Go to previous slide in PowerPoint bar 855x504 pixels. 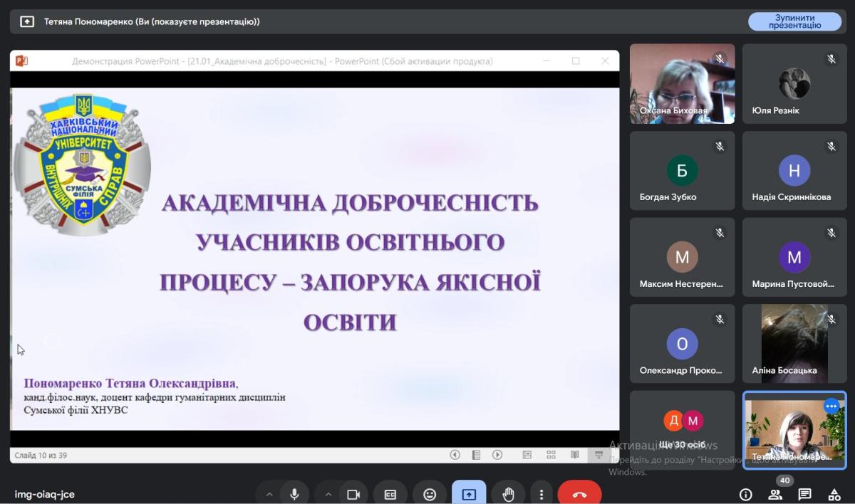(455, 455)
